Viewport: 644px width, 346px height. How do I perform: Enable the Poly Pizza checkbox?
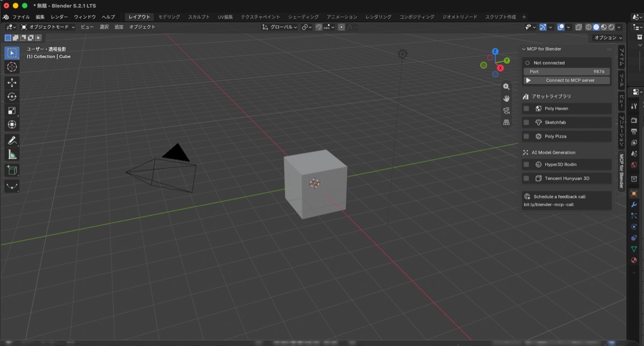click(526, 136)
